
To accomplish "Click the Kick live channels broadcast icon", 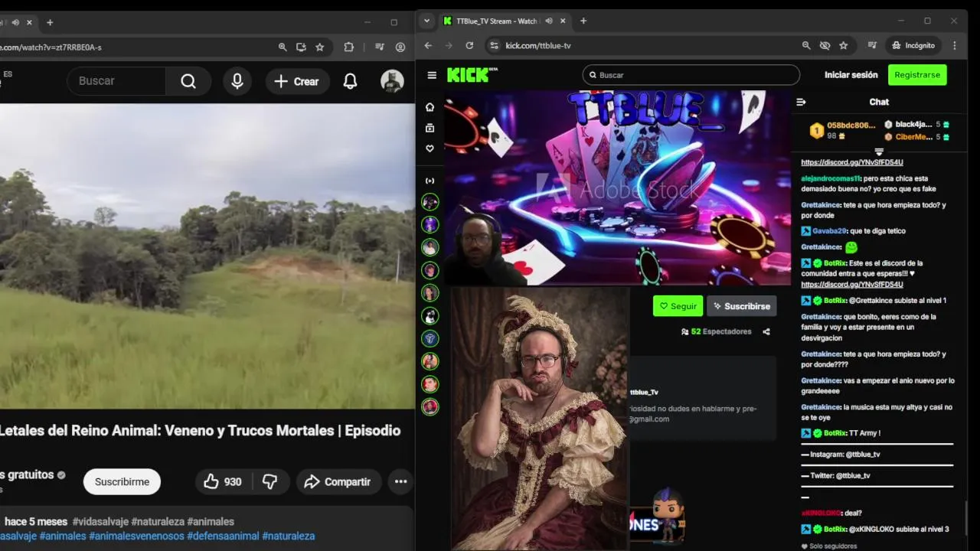I will tap(430, 181).
